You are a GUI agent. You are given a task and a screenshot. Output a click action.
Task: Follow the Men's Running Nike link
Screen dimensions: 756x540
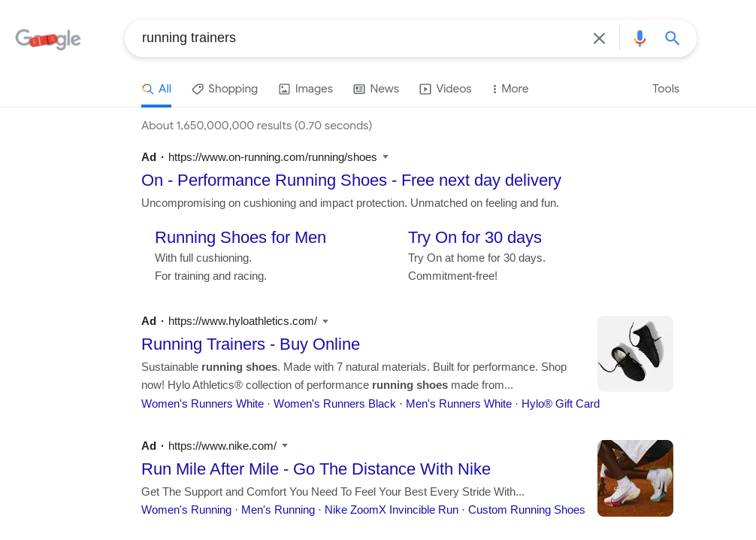pos(278,510)
